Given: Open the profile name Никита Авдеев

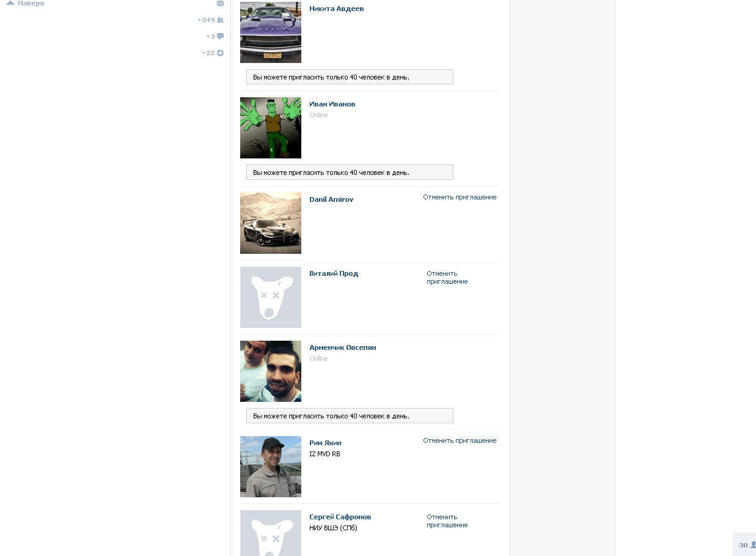Looking at the screenshot, I should pyautogui.click(x=337, y=9).
